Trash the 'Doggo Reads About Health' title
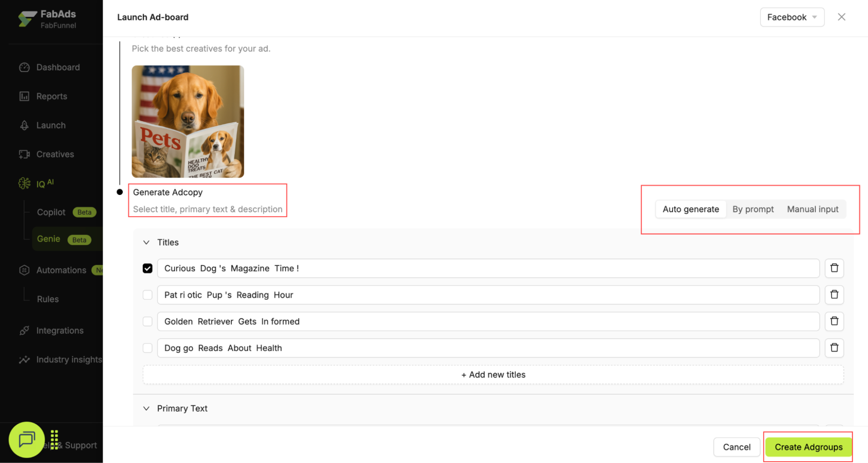 click(834, 347)
